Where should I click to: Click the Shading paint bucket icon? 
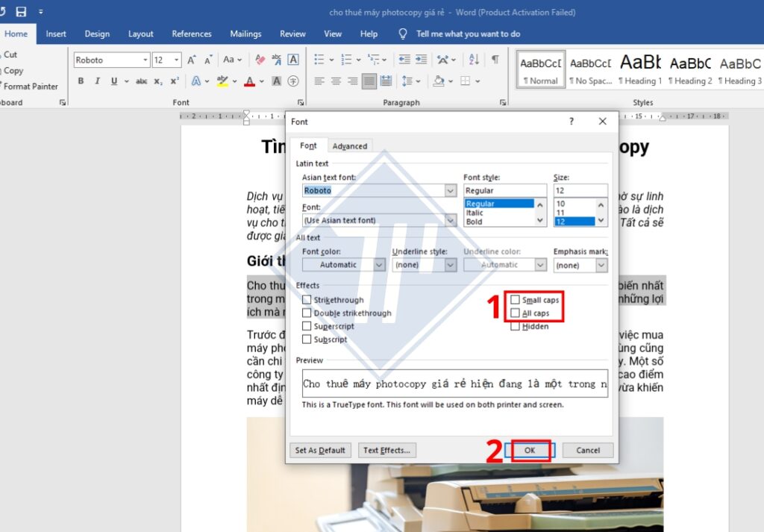439,81
